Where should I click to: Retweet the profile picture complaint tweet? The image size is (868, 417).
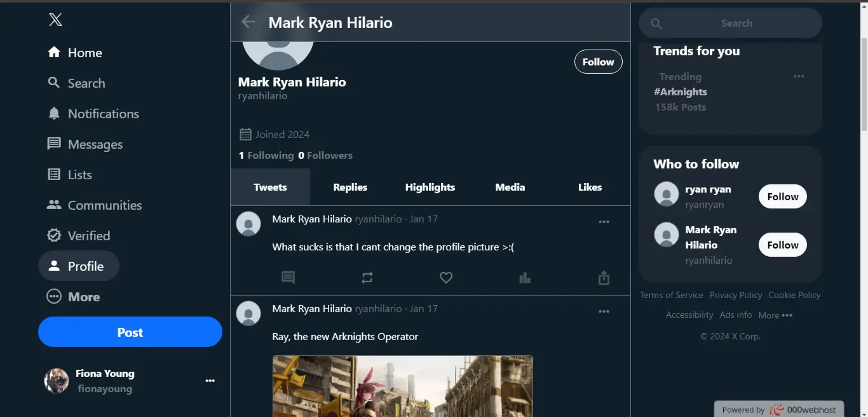point(367,278)
